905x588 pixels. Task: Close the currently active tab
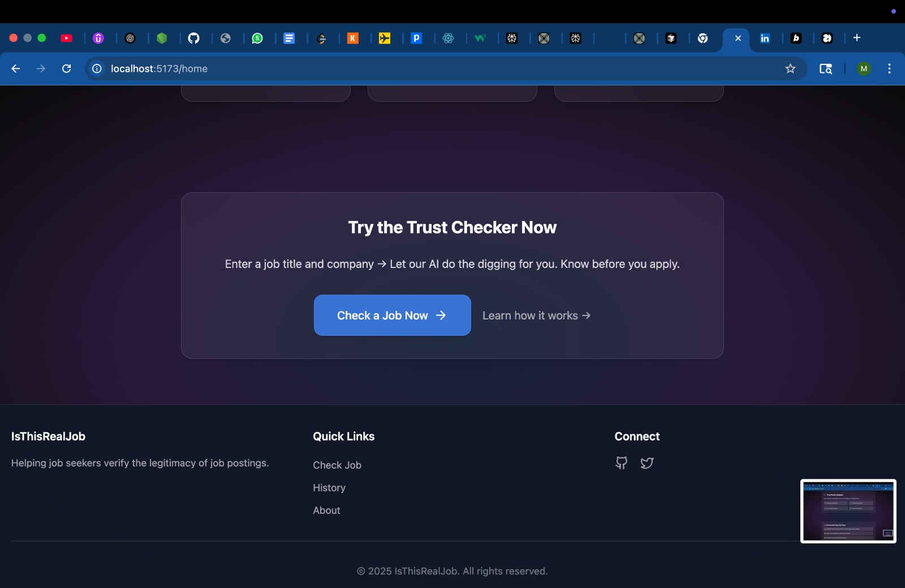tap(738, 38)
